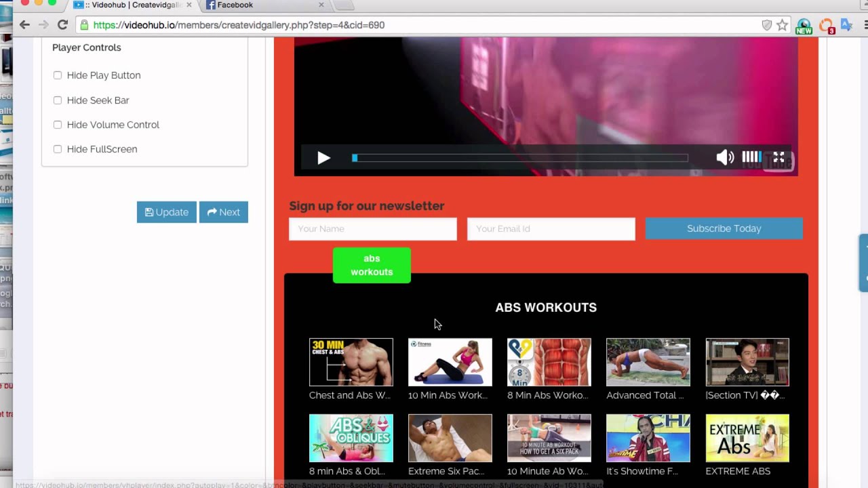Close the Facebook browser tab
The height and width of the screenshot is (488, 868).
click(321, 5)
